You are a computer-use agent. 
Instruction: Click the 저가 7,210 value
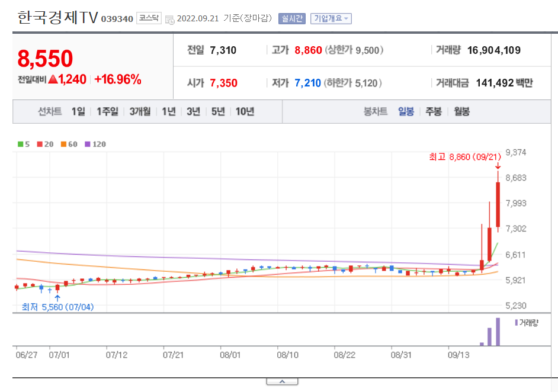pyautogui.click(x=308, y=83)
